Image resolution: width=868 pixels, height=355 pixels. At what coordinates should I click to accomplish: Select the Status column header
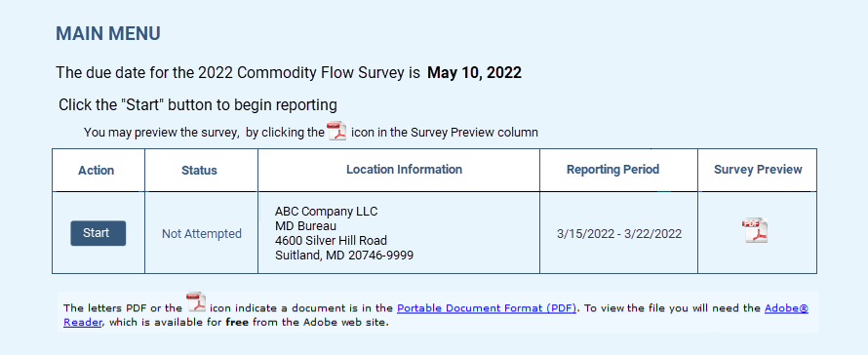[x=199, y=171]
